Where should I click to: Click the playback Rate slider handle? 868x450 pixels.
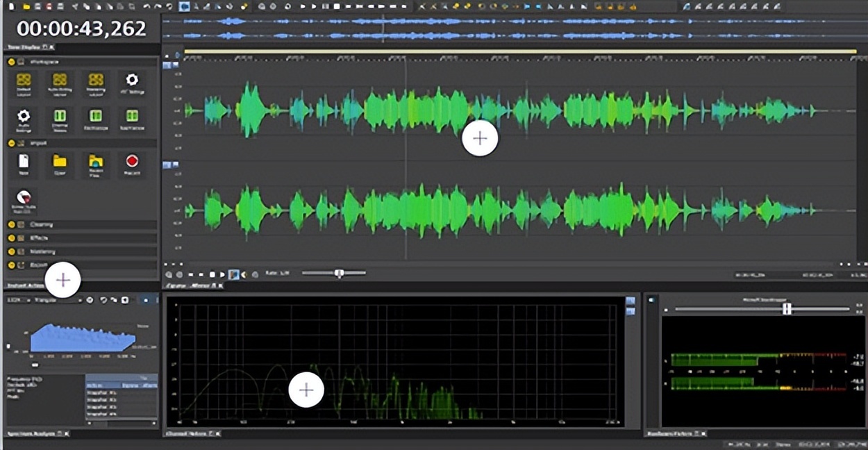tap(339, 274)
